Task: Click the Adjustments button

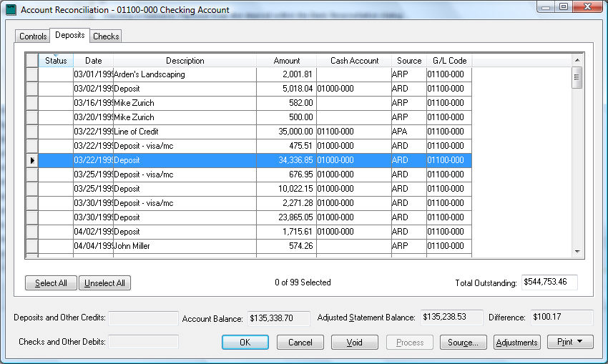Action: pyautogui.click(x=516, y=343)
